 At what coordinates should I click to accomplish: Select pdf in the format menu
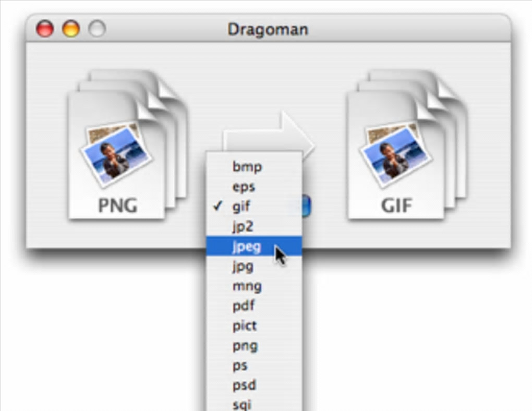pyautogui.click(x=254, y=306)
